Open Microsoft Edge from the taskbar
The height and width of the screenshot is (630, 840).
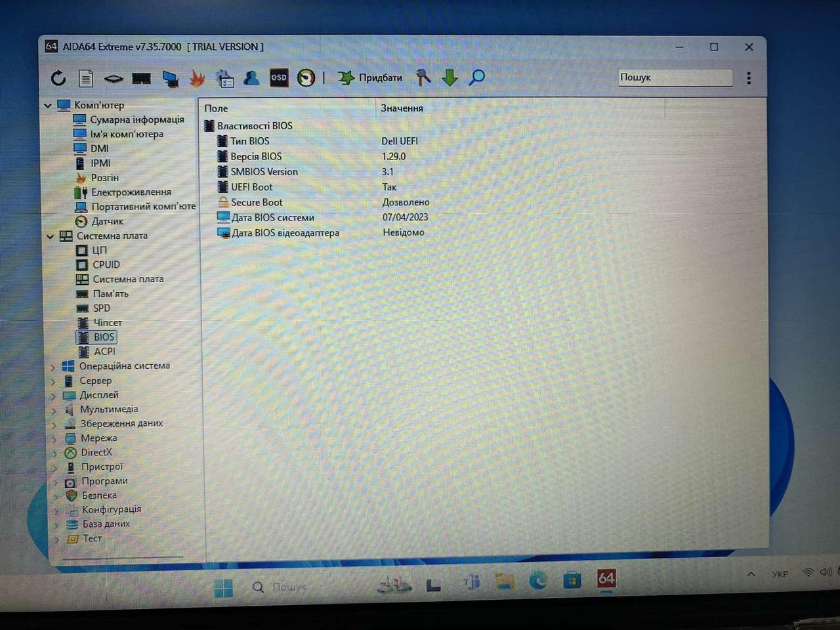(538, 580)
